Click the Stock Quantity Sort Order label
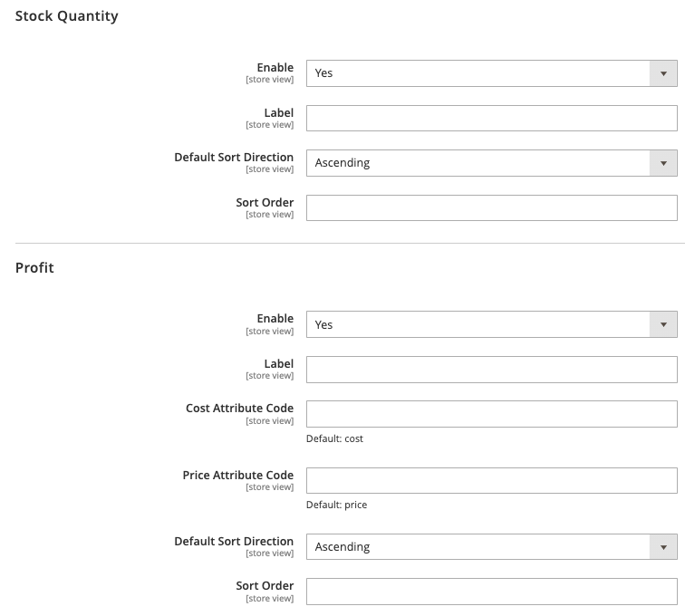The width and height of the screenshot is (685, 616). click(x=265, y=202)
